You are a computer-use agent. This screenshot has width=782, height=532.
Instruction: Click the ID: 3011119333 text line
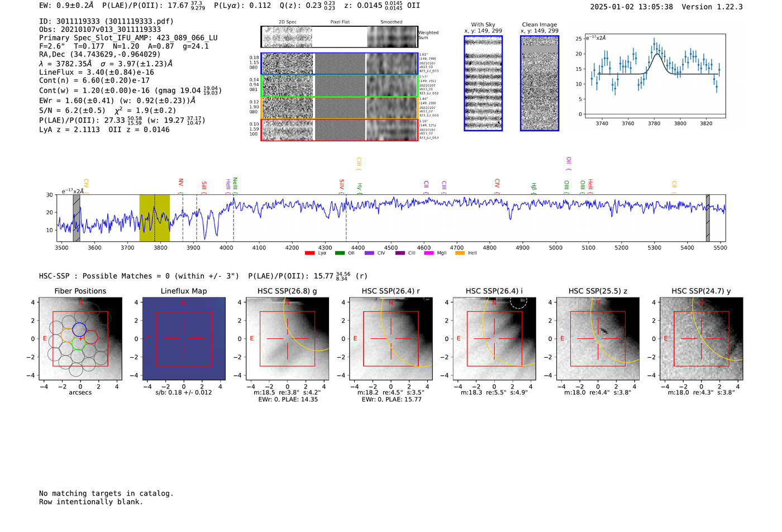106,21
